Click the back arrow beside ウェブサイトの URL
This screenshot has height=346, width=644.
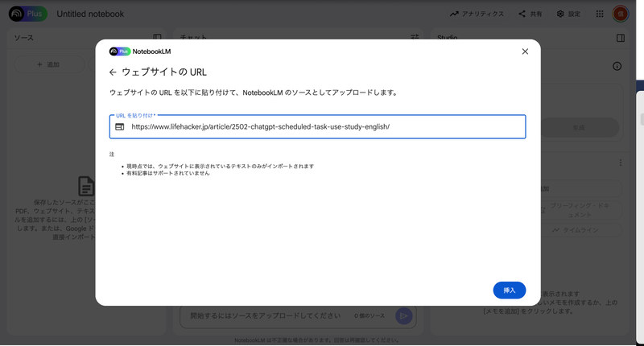click(113, 72)
